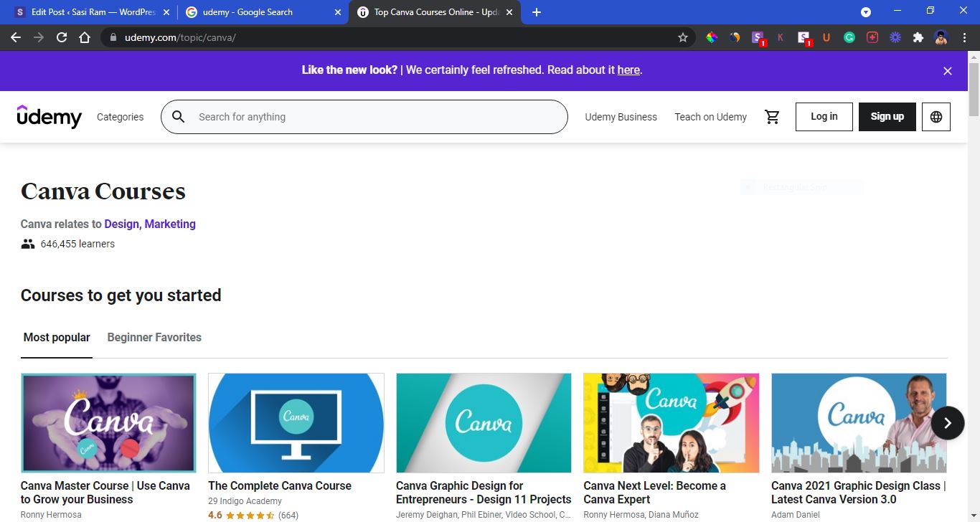This screenshot has width=980, height=522.
Task: Click the red plus extension icon
Action: (x=872, y=37)
